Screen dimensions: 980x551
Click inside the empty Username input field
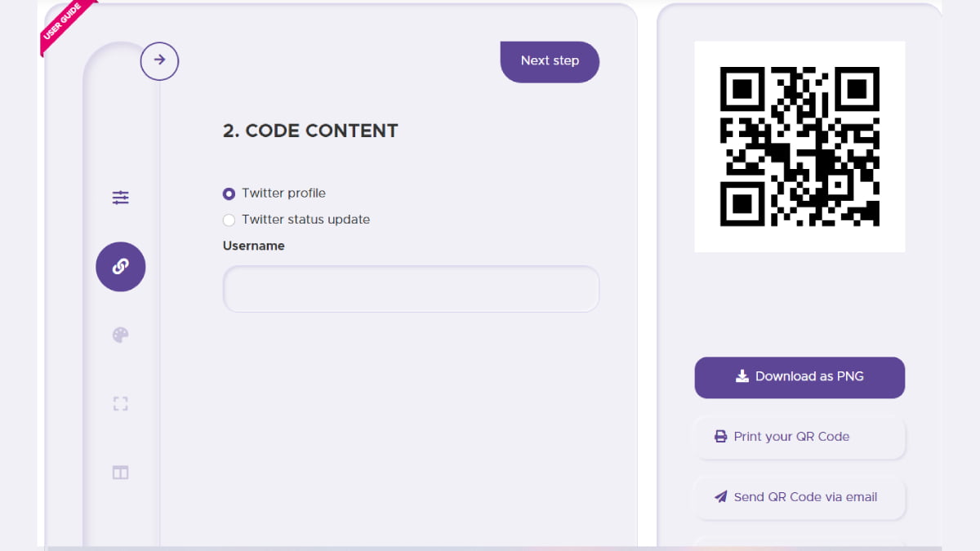coord(410,289)
